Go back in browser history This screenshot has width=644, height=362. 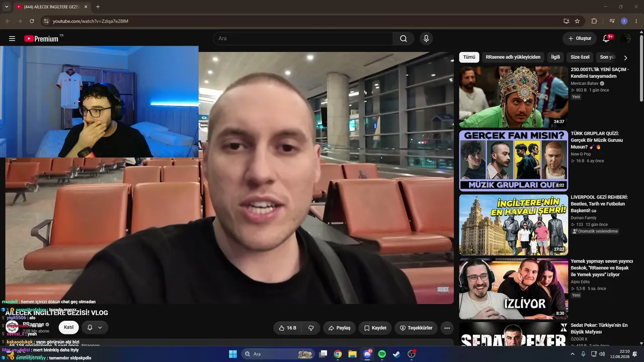(x=8, y=21)
